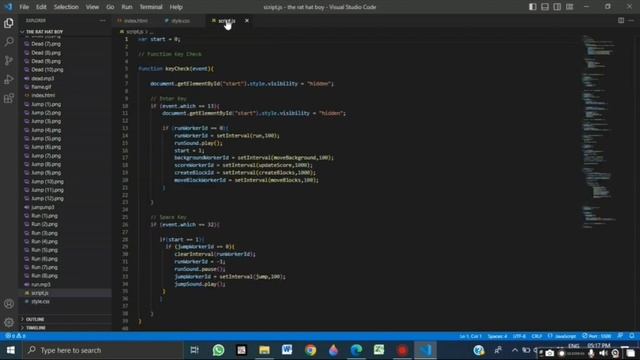This screenshot has width=640, height=360.
Task: Select the script.js editor tab
Action: coord(227,20)
